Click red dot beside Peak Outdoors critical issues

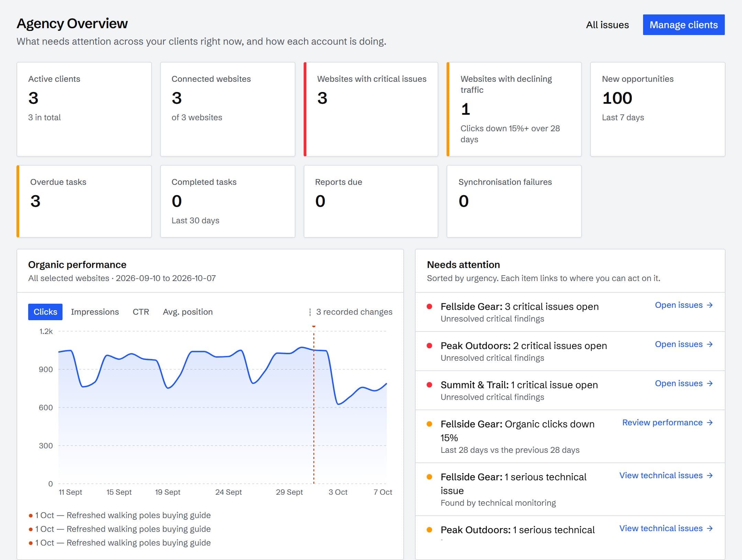(x=429, y=346)
